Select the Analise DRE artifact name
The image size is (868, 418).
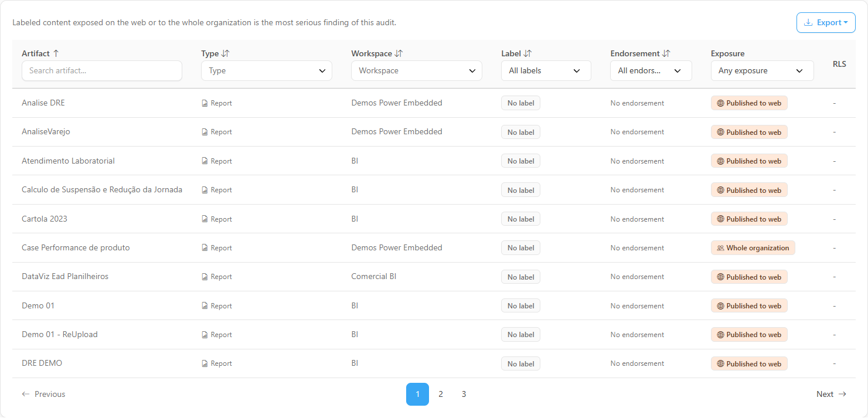click(43, 103)
